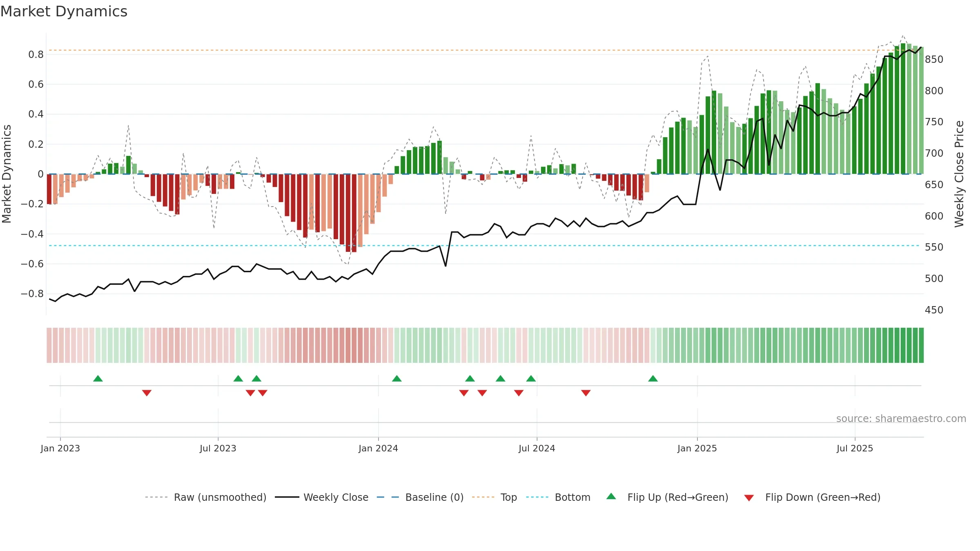980x551 pixels.
Task: Click the Jul 2023 x-axis label
Action: pos(218,448)
